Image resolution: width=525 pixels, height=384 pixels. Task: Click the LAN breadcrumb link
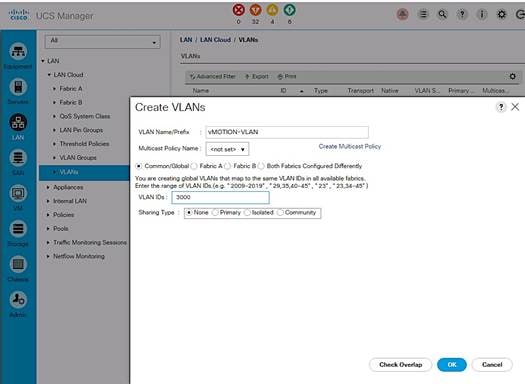pos(186,40)
